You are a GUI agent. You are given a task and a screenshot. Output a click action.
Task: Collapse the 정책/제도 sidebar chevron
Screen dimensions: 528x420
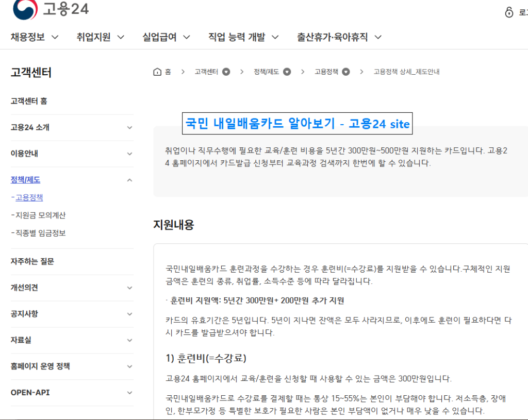129,180
